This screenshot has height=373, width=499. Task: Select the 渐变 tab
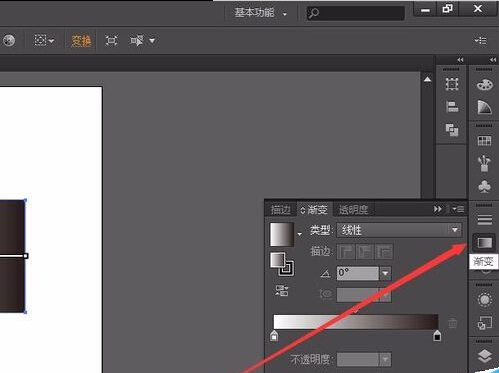pos(314,210)
